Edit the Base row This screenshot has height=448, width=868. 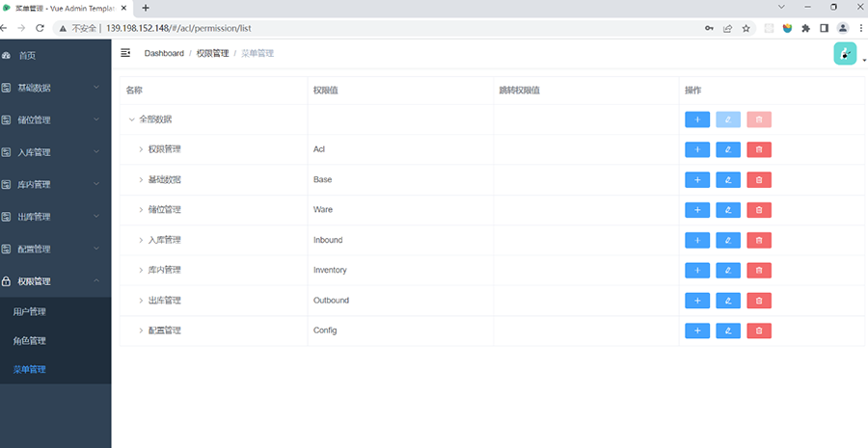(728, 180)
